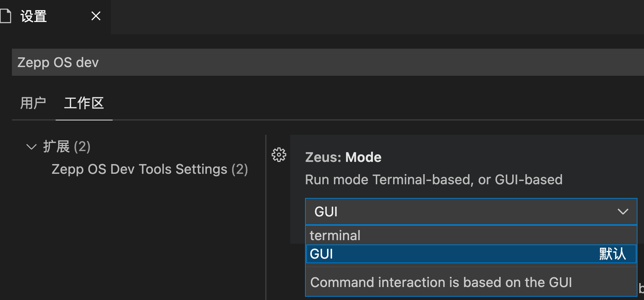Click the file icon on the 设置 tab
This screenshot has height=300, width=644.
point(6,16)
